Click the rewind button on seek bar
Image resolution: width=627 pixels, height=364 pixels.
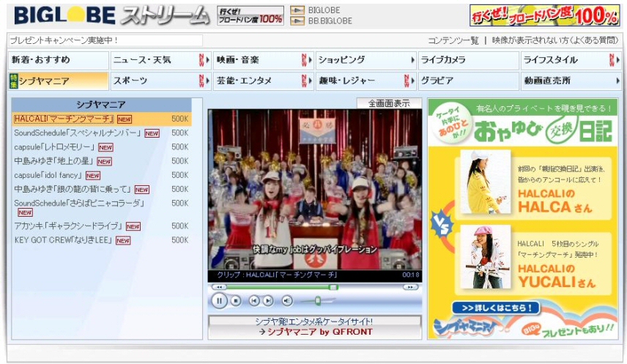click(x=219, y=287)
